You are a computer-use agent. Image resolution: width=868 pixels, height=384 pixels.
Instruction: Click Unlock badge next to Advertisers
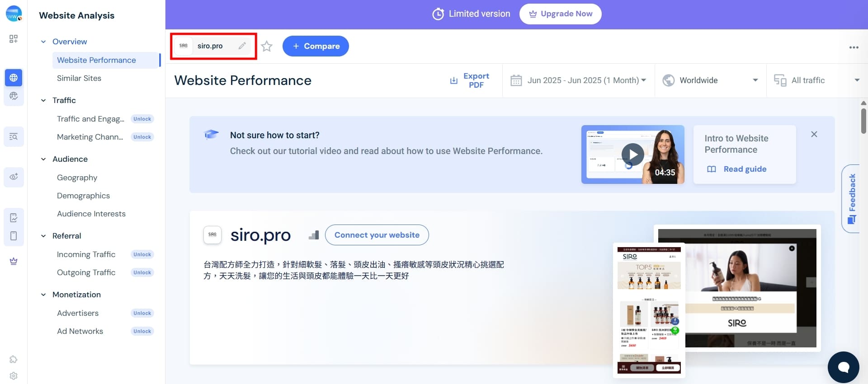142,313
